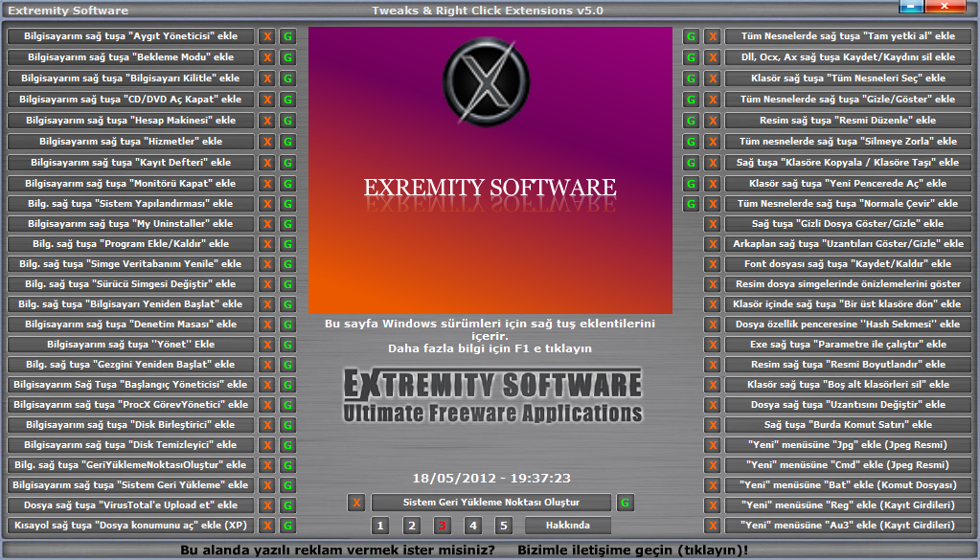Open page 4 of tweaks

point(472,526)
